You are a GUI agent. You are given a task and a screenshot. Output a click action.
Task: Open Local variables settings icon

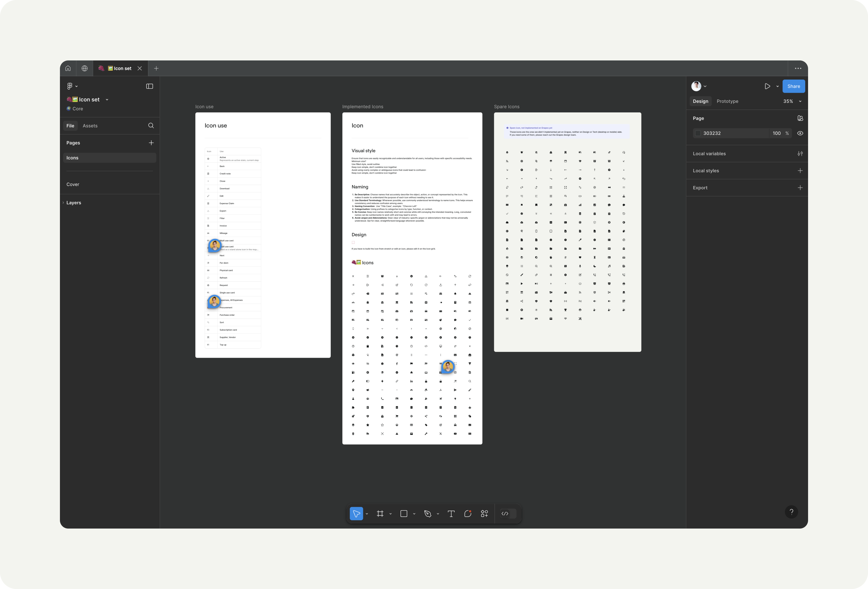pos(800,153)
